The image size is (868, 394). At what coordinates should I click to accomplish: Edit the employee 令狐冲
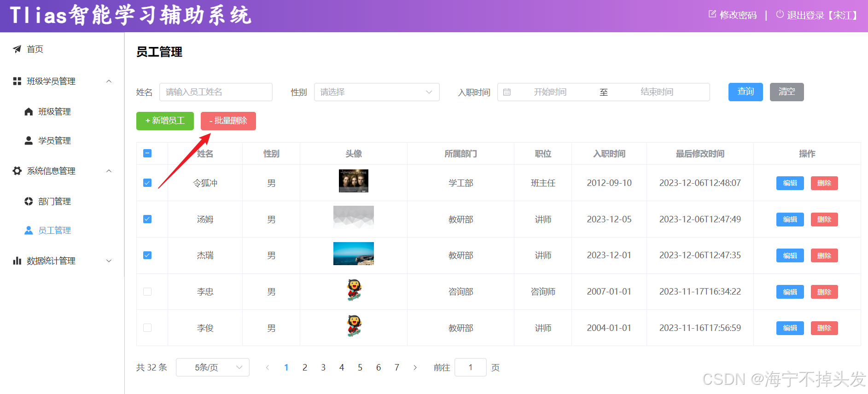click(790, 183)
